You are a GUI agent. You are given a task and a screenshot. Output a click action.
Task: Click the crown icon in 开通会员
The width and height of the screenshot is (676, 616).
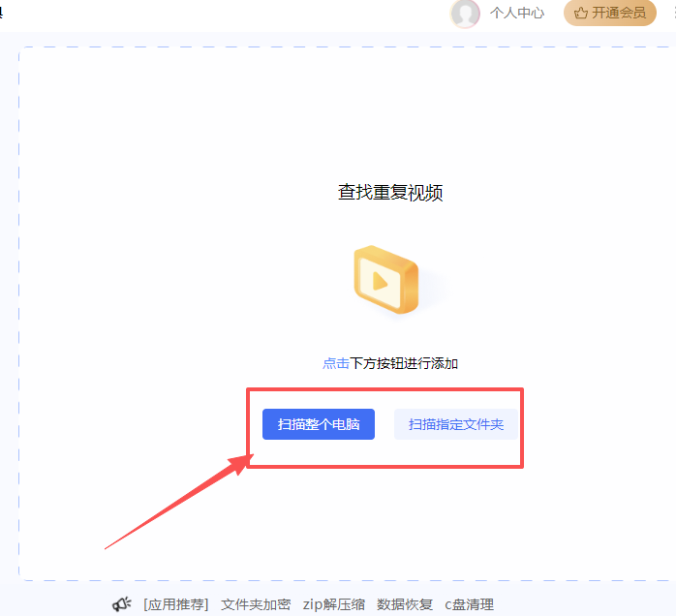point(581,14)
